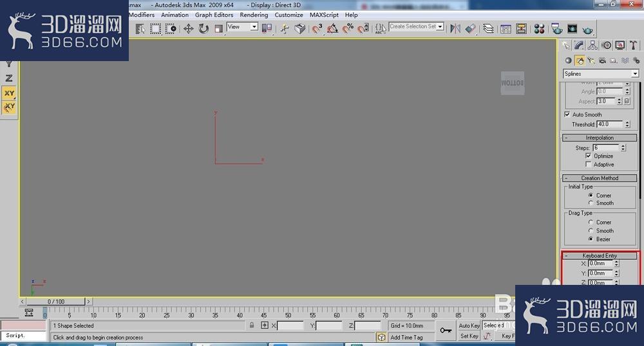Enable the Adaptive checkbox

[589, 165]
